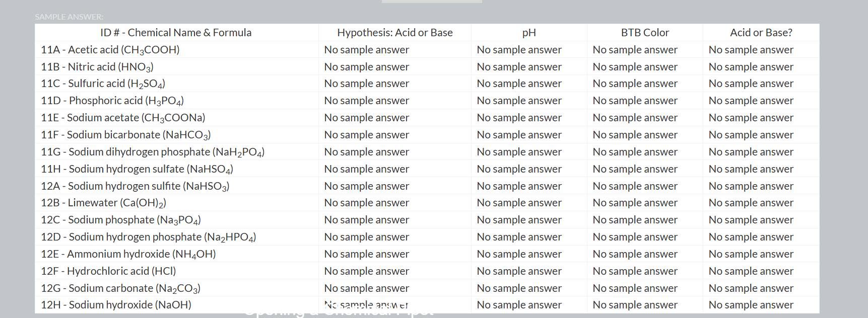
Task: Click the "11C - Sulfuric acid" cell
Action: [x=103, y=84]
